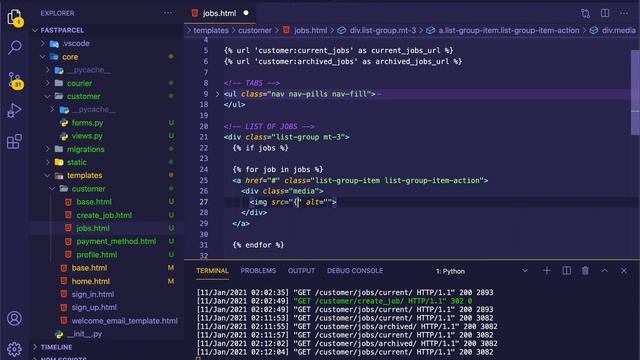Kill terminal with trash icon
The image size is (640, 360).
click(x=585, y=271)
